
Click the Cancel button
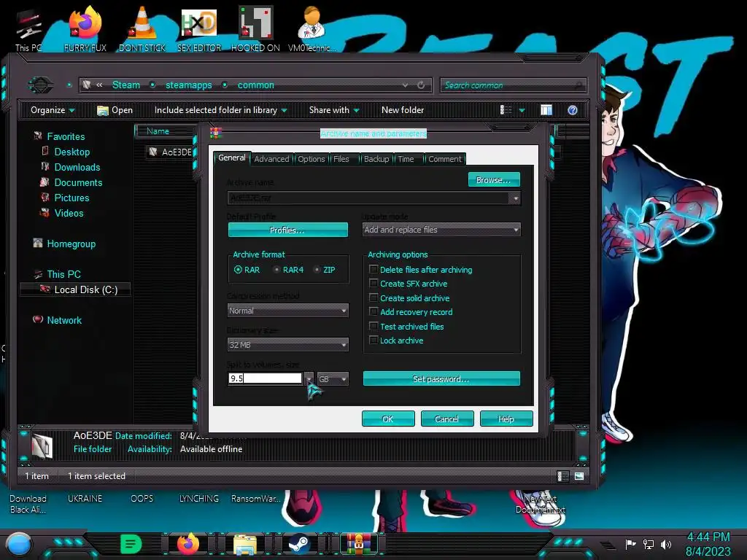coord(447,419)
